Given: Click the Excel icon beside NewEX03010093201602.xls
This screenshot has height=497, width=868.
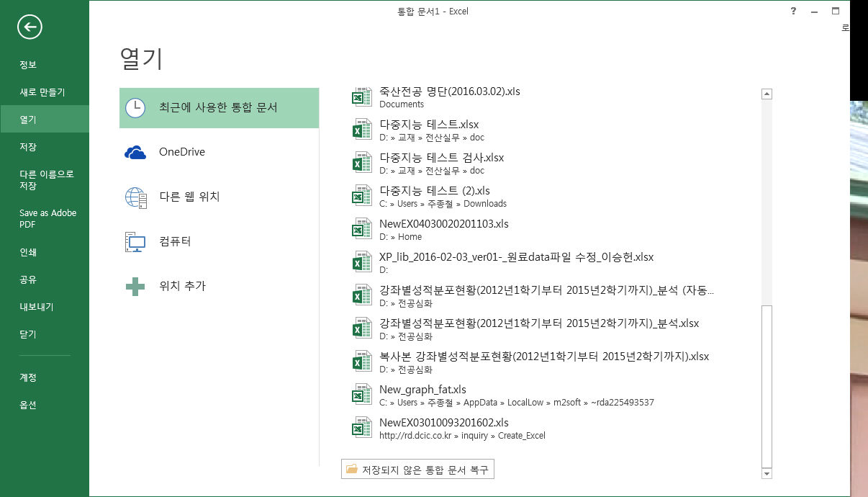Looking at the screenshot, I should pyautogui.click(x=361, y=428).
